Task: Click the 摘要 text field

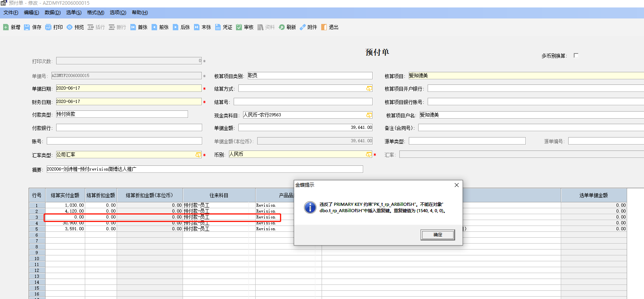Action: coord(205,169)
